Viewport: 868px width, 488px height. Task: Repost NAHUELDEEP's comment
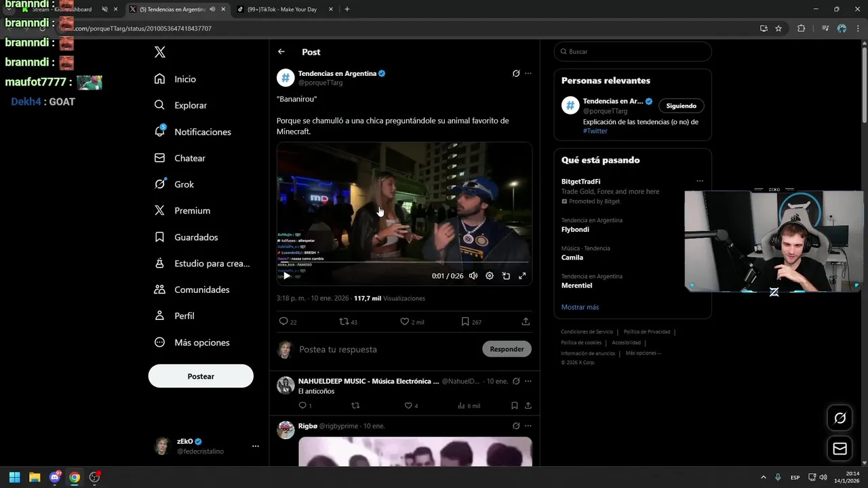pos(355,405)
